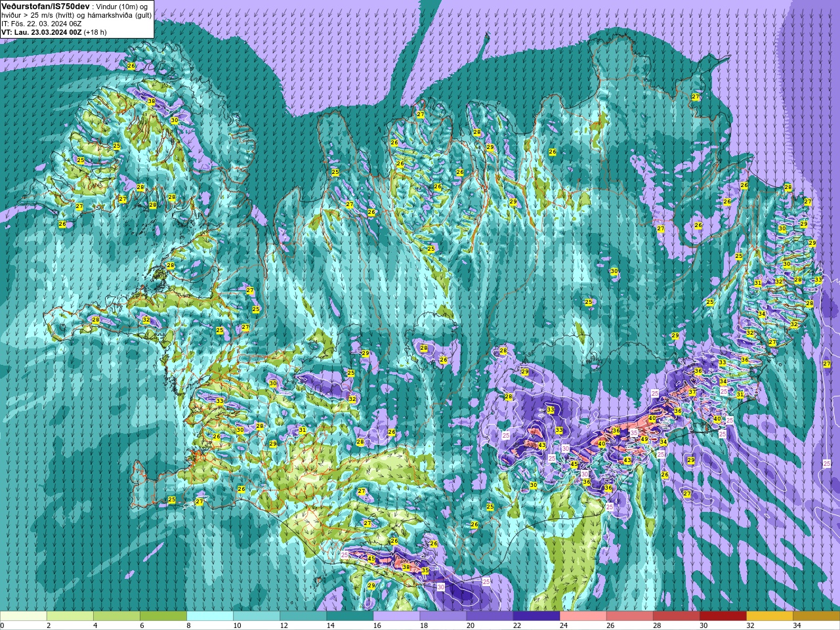Select the yellow-orange 32–34 m/s legend swatch
The height and width of the screenshot is (630, 840).
pos(769,616)
